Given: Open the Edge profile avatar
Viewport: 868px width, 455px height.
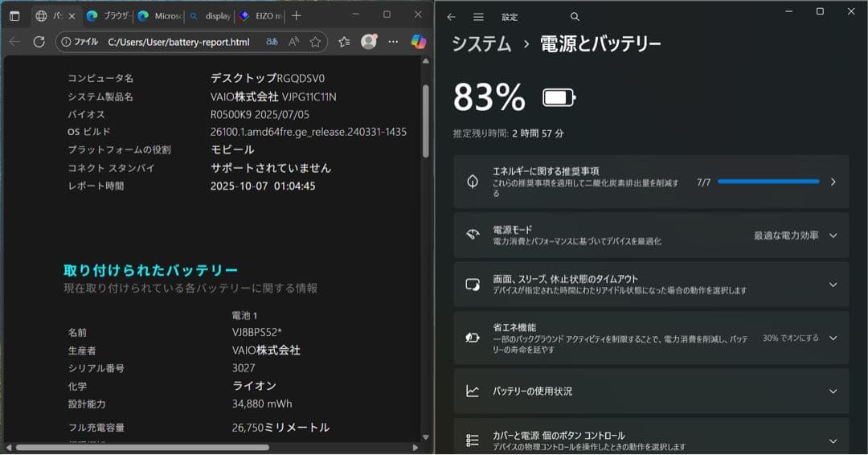Looking at the screenshot, I should [x=369, y=42].
